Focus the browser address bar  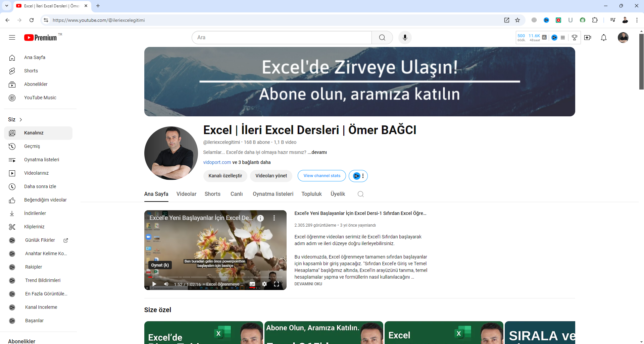click(x=275, y=20)
